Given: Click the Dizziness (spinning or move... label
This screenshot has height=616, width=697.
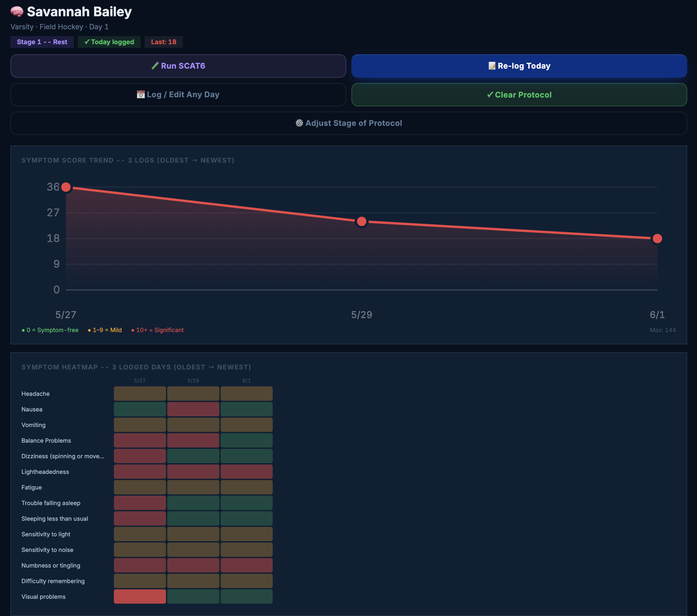Looking at the screenshot, I should tap(63, 456).
